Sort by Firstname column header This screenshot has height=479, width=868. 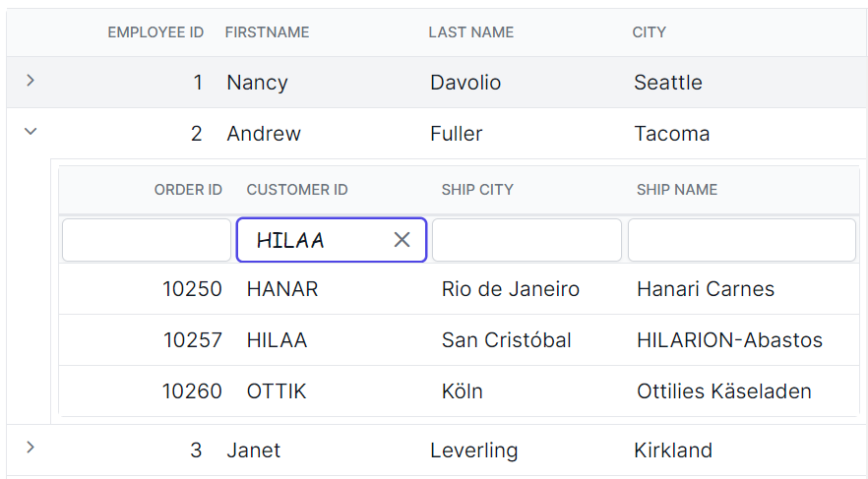268,32
